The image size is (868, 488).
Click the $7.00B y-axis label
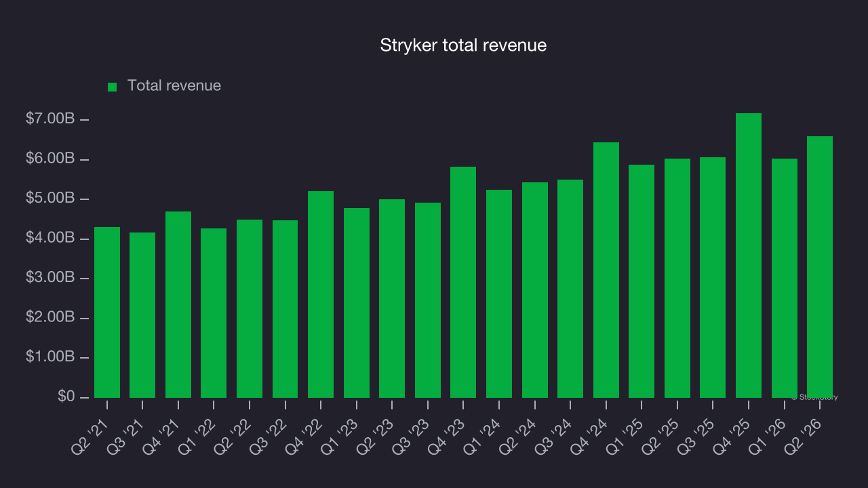click(50, 119)
